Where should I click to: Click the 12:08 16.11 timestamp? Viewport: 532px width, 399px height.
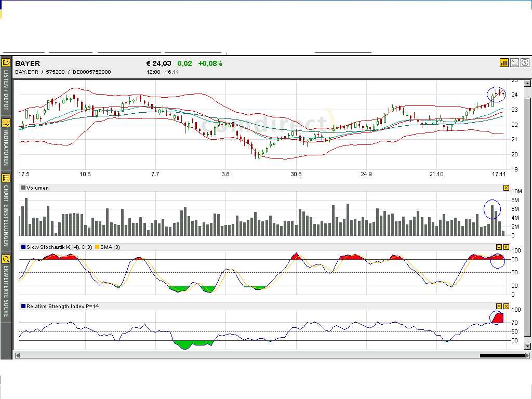coord(163,72)
